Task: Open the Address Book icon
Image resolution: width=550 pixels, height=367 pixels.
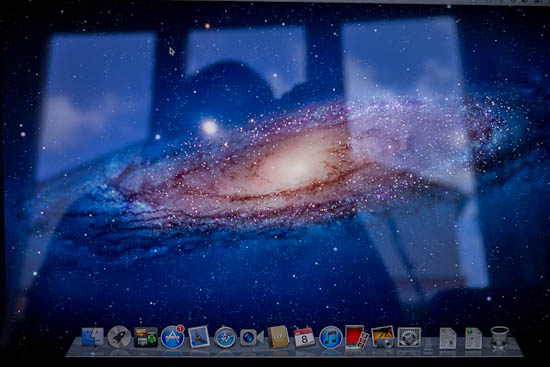Action: click(278, 337)
